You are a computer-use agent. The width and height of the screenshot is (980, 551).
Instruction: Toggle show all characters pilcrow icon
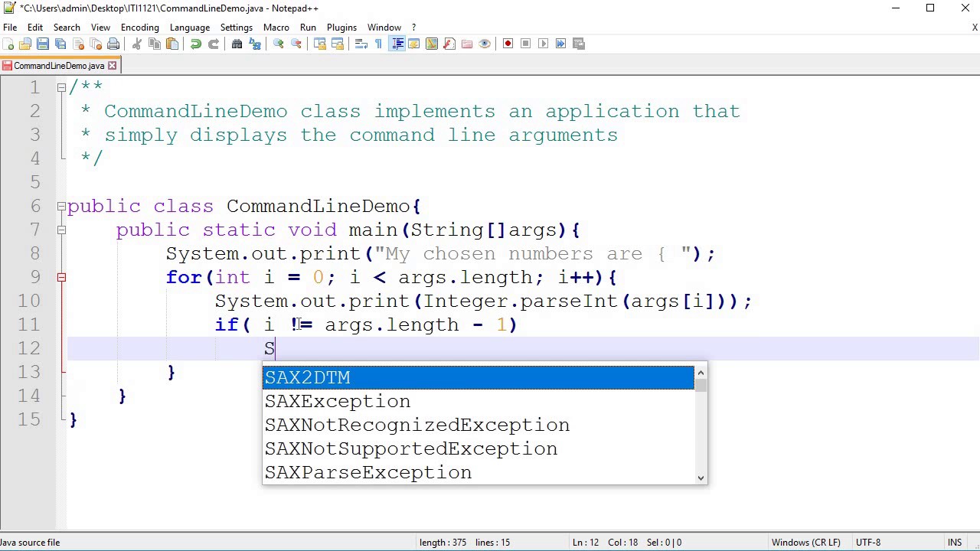point(378,44)
